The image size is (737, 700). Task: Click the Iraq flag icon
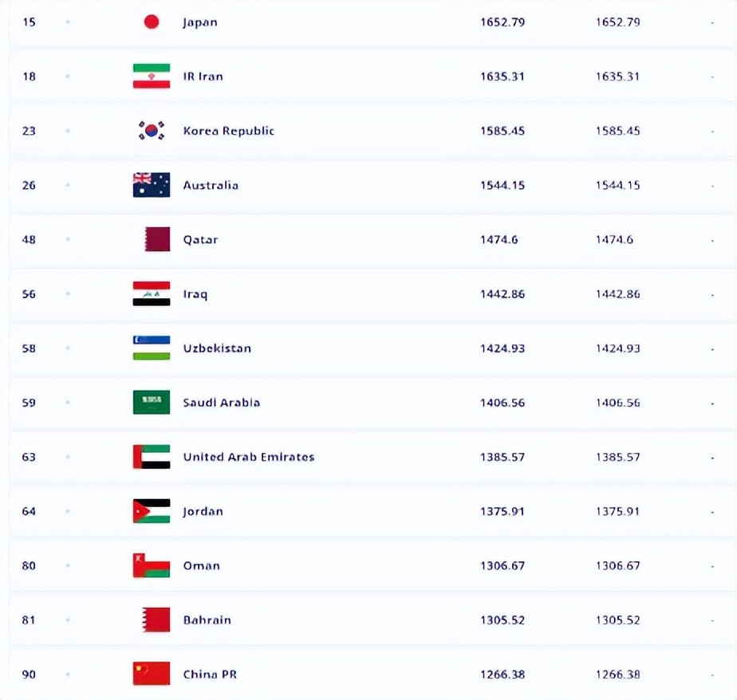point(152,294)
